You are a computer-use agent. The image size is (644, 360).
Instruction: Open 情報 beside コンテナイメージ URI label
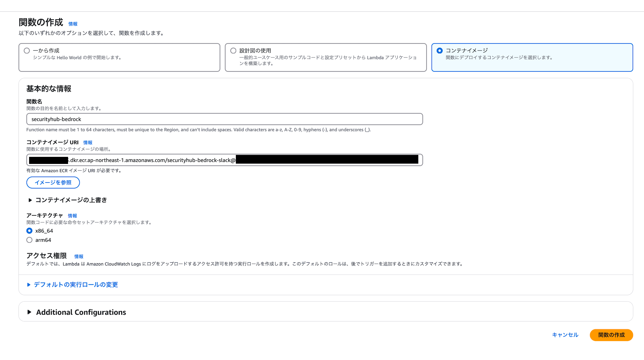point(88,142)
